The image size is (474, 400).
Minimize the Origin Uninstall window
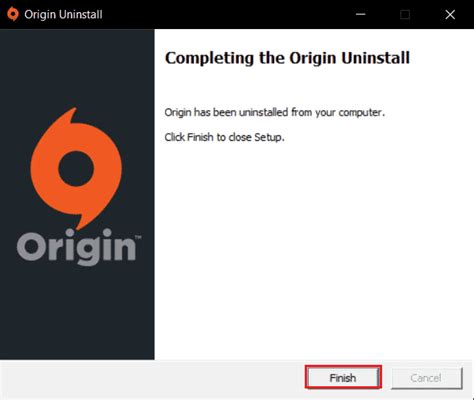[361, 14]
